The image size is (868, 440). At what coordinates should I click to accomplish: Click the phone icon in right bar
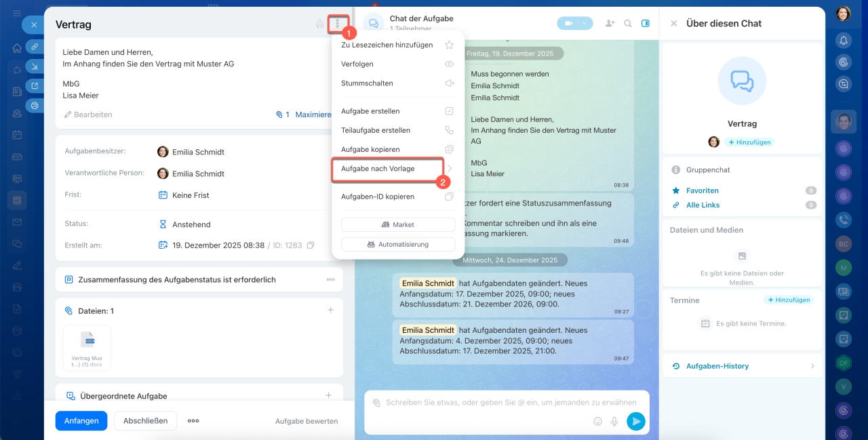click(x=844, y=220)
